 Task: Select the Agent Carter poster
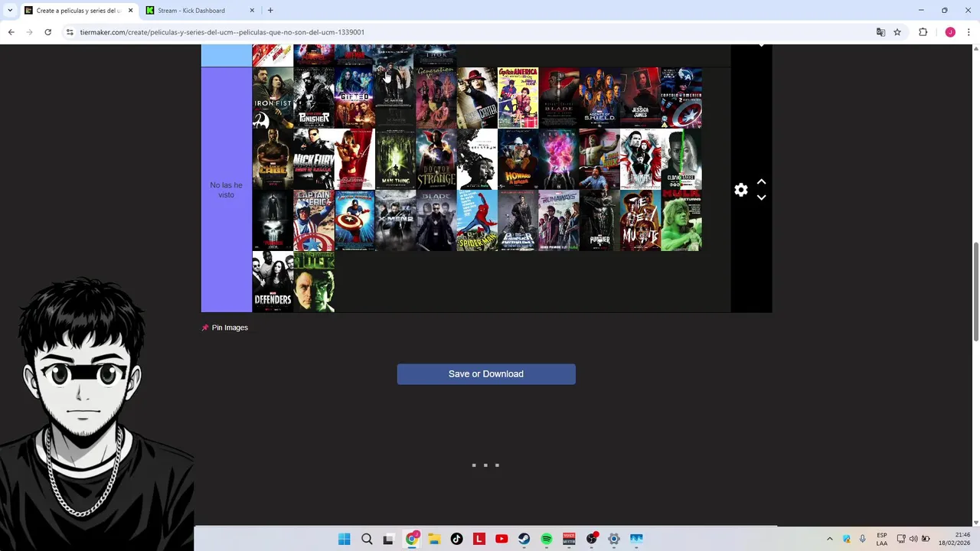pyautogui.click(x=477, y=98)
